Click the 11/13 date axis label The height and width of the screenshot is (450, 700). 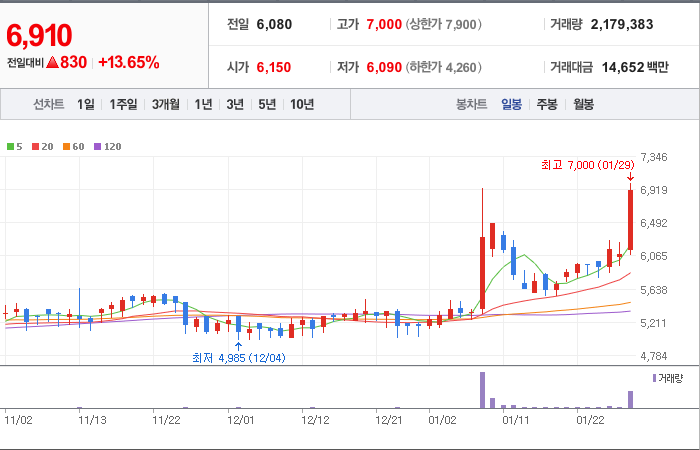coord(92,421)
